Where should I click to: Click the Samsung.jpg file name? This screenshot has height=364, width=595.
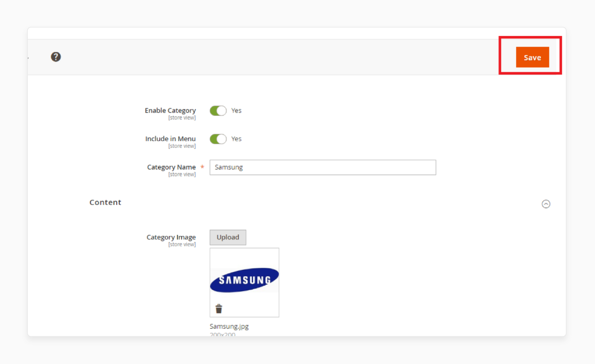coord(229,326)
